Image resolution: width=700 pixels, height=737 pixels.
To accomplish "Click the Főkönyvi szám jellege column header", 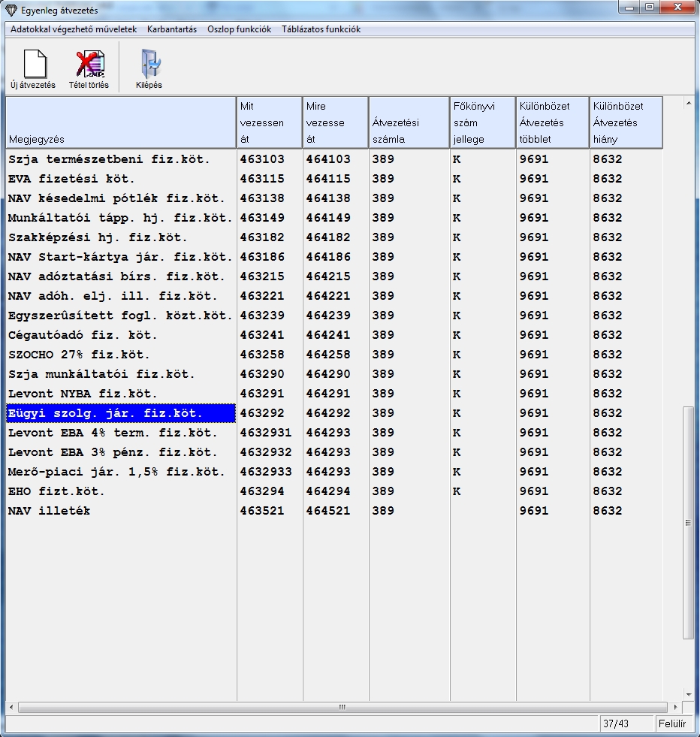I will click(482, 122).
